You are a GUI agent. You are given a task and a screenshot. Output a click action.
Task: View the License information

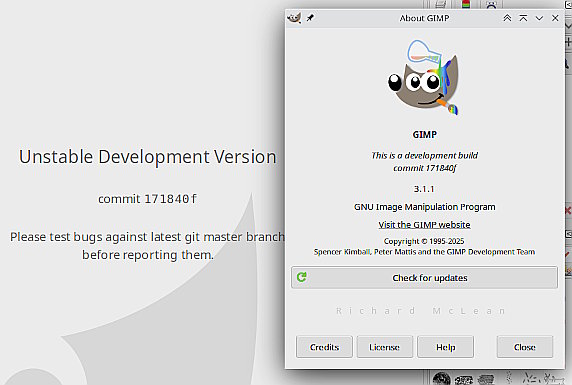(384, 347)
